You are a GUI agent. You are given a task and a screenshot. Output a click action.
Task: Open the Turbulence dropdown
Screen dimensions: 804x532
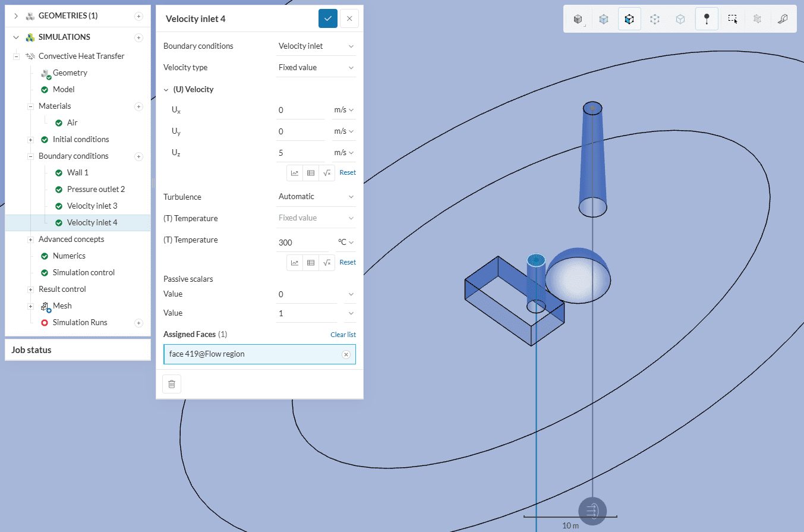coord(316,196)
